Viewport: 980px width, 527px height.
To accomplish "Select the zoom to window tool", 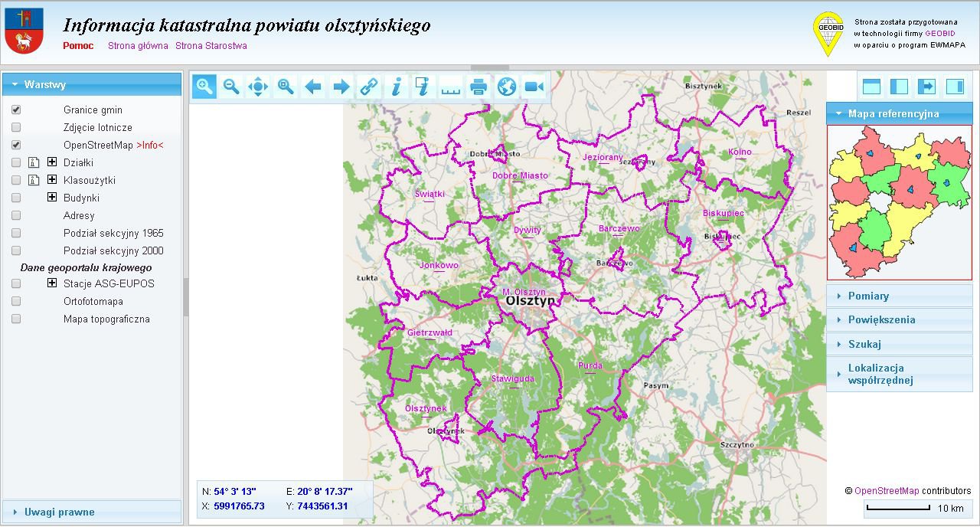I will [x=286, y=87].
